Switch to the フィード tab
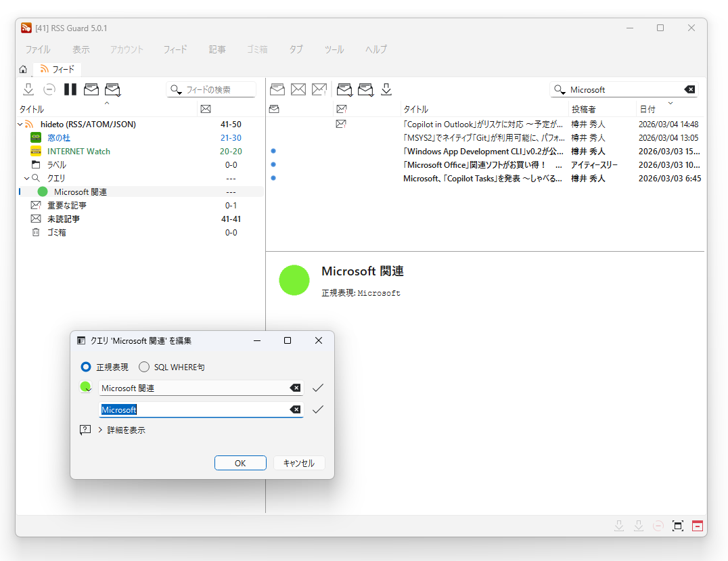Image resolution: width=728 pixels, height=561 pixels. [57, 69]
